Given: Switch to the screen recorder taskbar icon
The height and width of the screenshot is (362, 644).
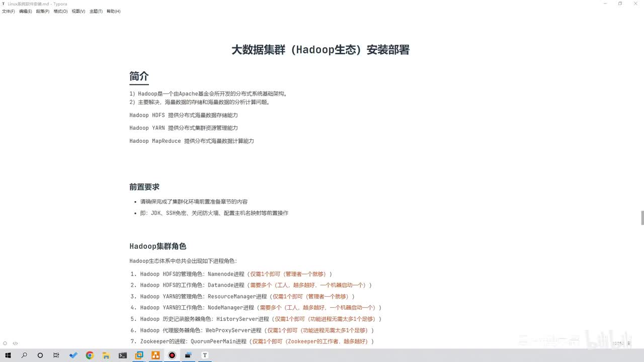Looking at the screenshot, I should point(172,355).
